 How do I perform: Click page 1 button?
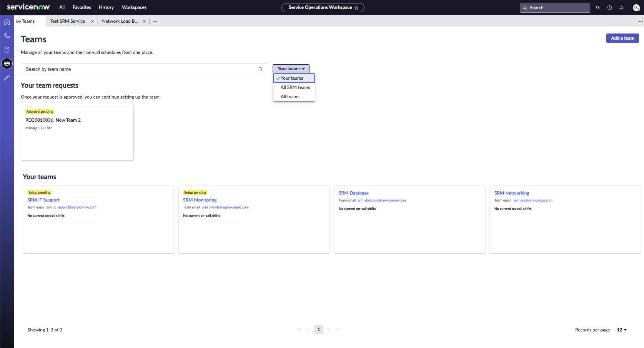(x=319, y=330)
